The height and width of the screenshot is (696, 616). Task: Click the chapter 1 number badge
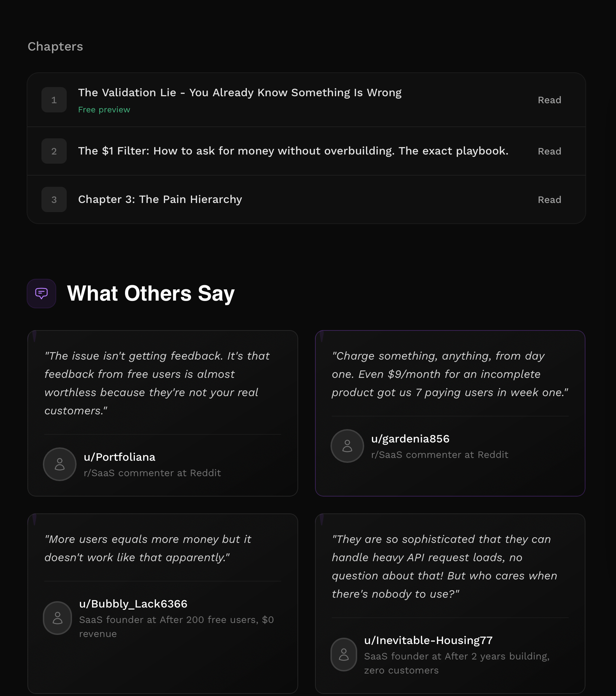coord(54,100)
